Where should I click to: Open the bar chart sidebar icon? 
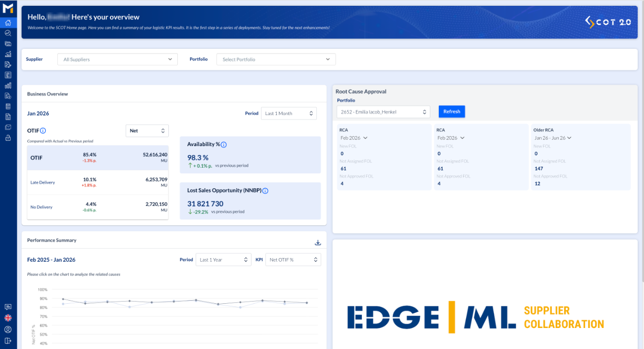(x=8, y=86)
